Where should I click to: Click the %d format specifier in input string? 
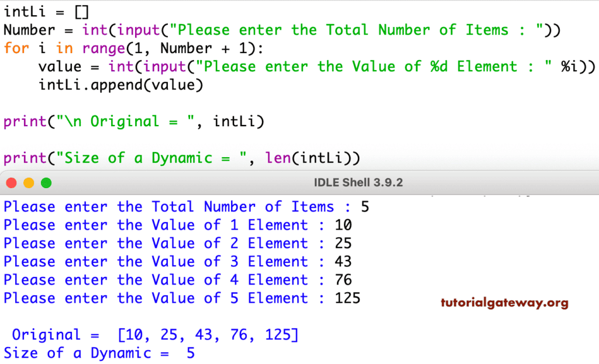tap(439, 67)
